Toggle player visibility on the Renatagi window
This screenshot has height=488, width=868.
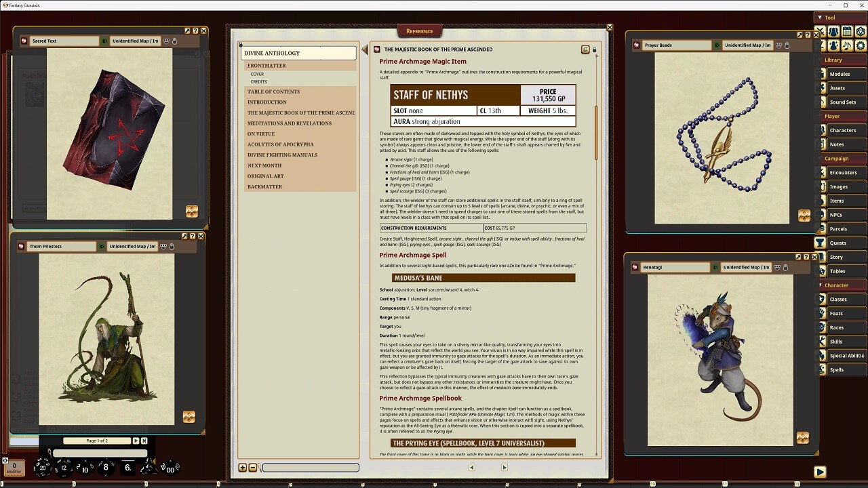tap(777, 268)
